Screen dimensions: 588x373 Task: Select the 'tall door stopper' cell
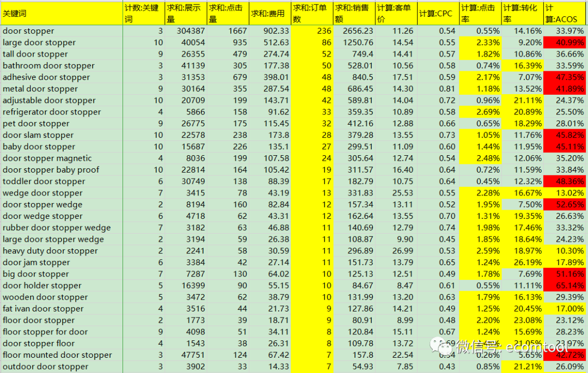(x=62, y=54)
